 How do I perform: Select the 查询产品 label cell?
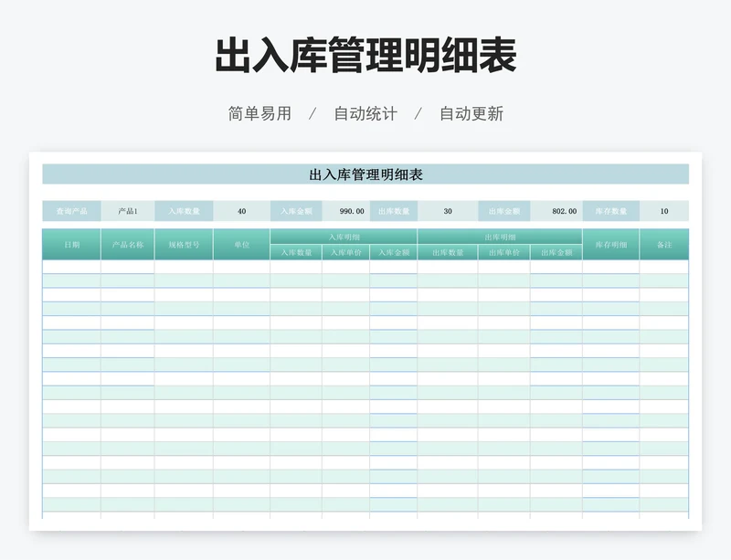71,211
